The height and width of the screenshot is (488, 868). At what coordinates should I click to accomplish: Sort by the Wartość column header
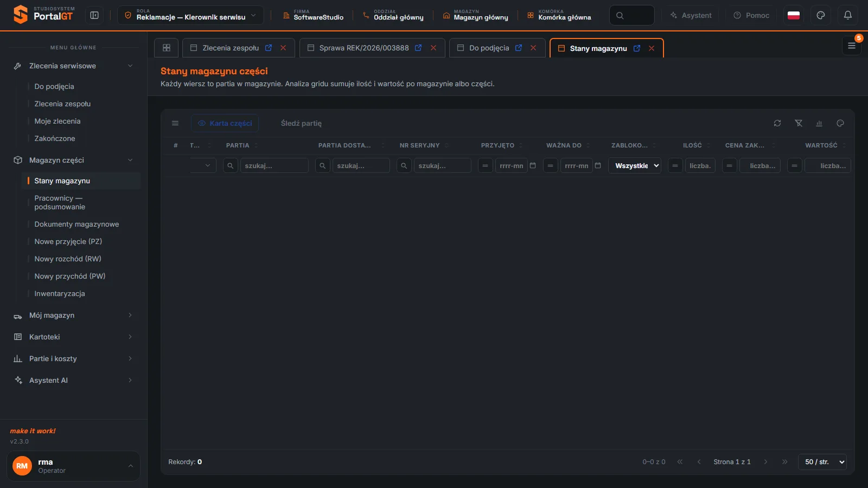pos(821,145)
